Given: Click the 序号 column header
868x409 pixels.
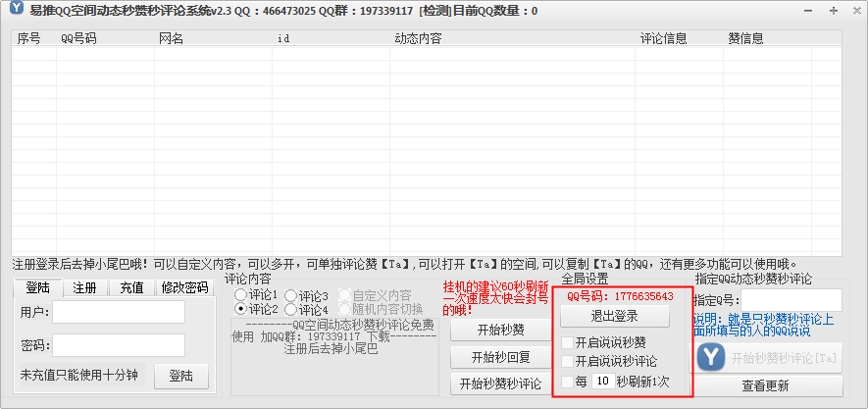Looking at the screenshot, I should [33, 38].
